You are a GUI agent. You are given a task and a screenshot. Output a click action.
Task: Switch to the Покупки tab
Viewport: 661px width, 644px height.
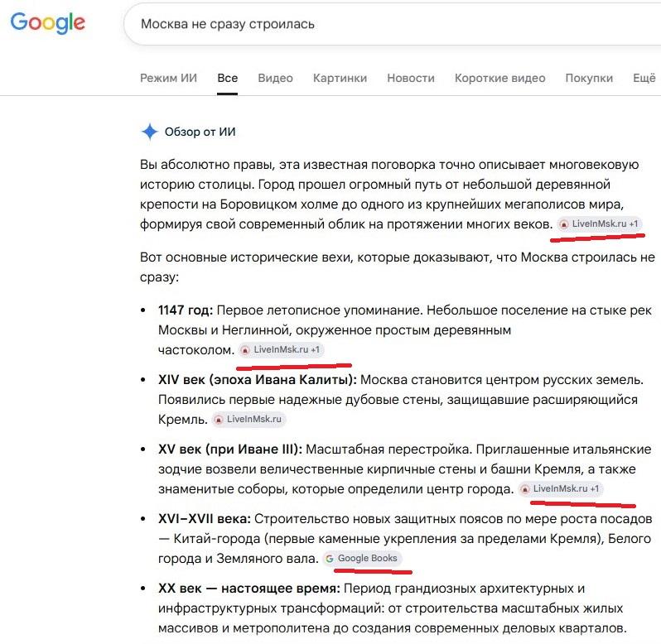(x=589, y=79)
